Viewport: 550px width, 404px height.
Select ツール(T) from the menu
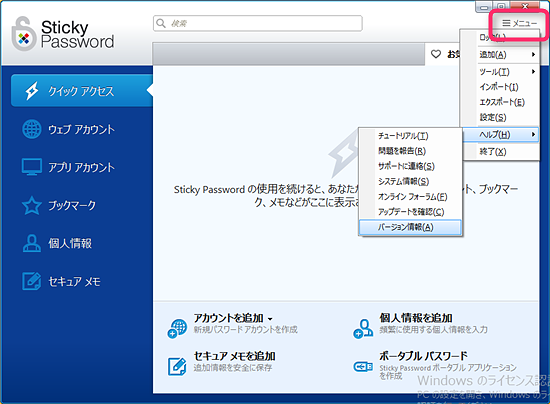(x=500, y=72)
